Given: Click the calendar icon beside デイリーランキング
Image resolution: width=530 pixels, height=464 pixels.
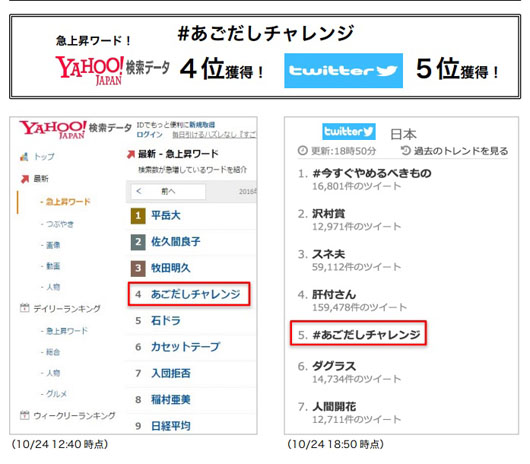Looking at the screenshot, I should click(x=24, y=308).
